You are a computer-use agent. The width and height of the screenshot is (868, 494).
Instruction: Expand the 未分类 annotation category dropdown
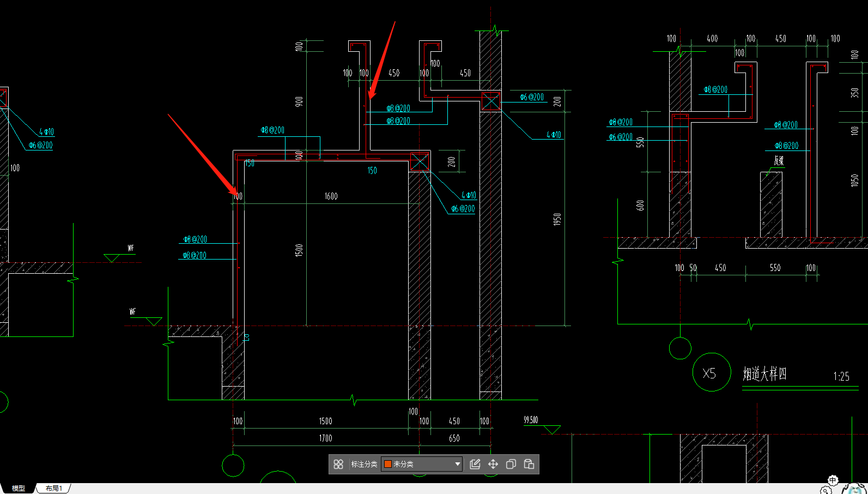422,464
